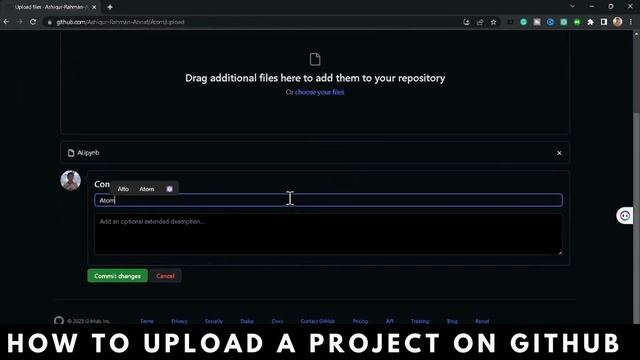Open the Extensions puzzle piece menu

[x=590, y=22]
